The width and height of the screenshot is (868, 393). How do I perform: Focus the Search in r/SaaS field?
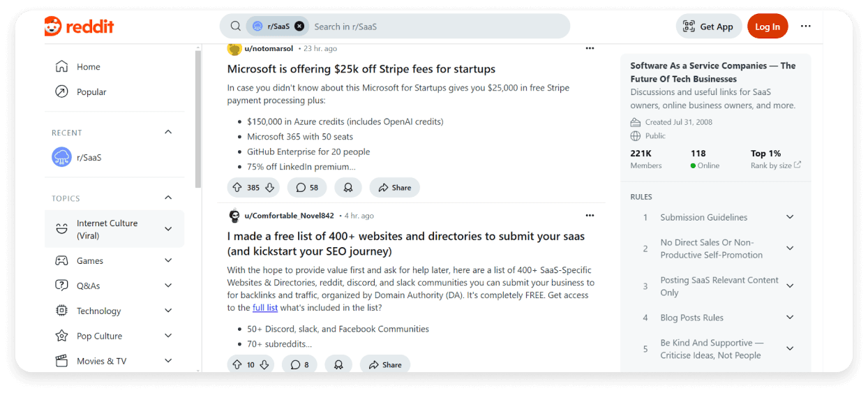[x=438, y=27]
